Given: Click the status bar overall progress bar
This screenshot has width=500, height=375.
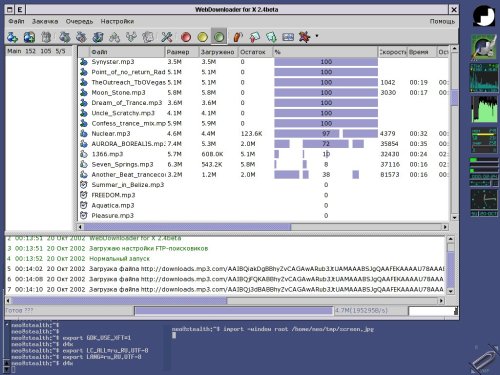Looking at the screenshot, I should coord(234,311).
